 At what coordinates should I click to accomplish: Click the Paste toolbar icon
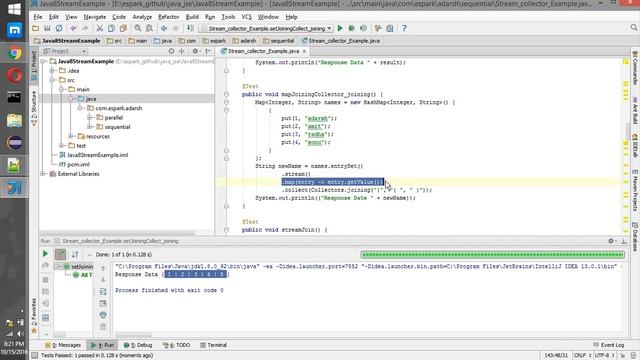click(123, 28)
